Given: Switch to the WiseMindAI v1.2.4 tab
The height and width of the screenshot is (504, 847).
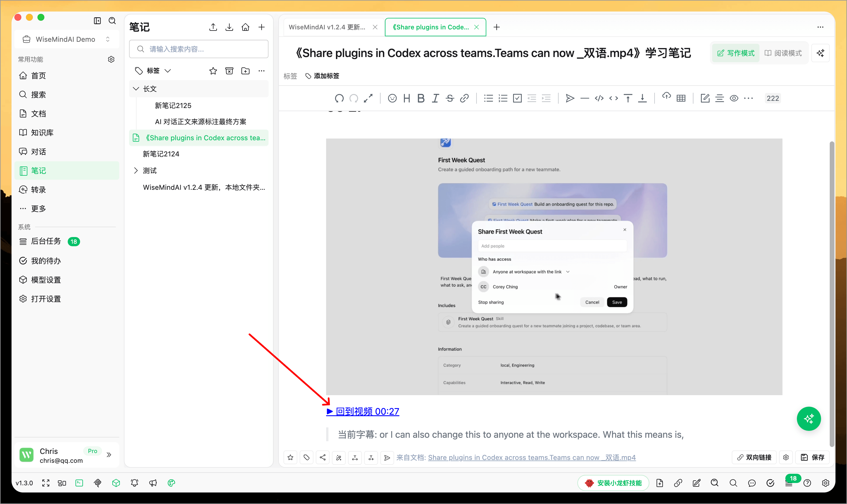Looking at the screenshot, I should (327, 27).
